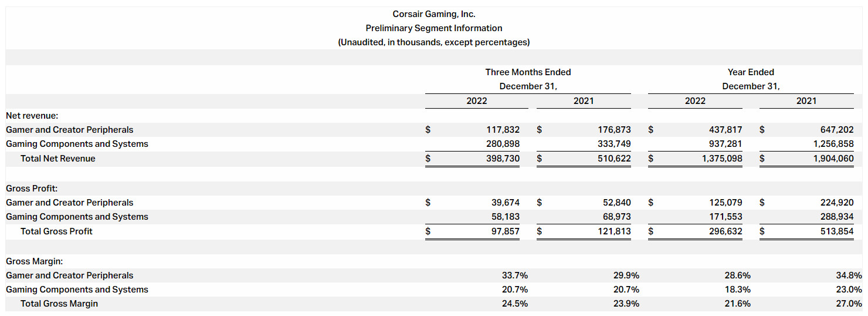This screenshot has height=316, width=868.
Task: Select the total gross profit 513,854
Action: (836, 231)
